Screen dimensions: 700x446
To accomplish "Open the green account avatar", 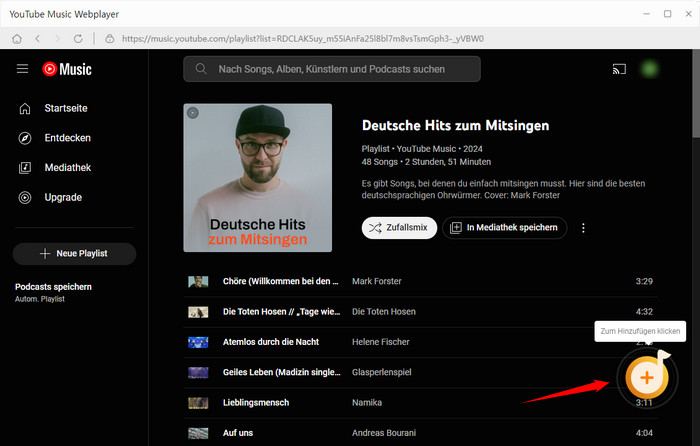I will click(649, 69).
